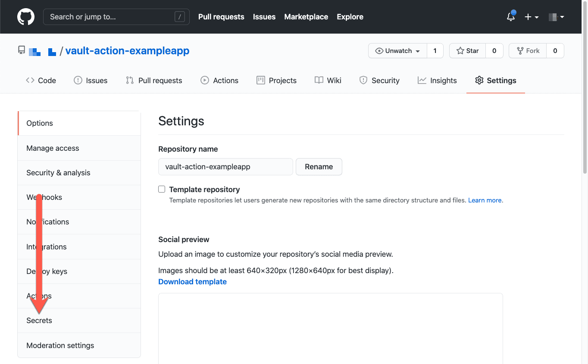Click the Settings tab
Image resolution: width=588 pixels, height=364 pixels.
point(496,81)
